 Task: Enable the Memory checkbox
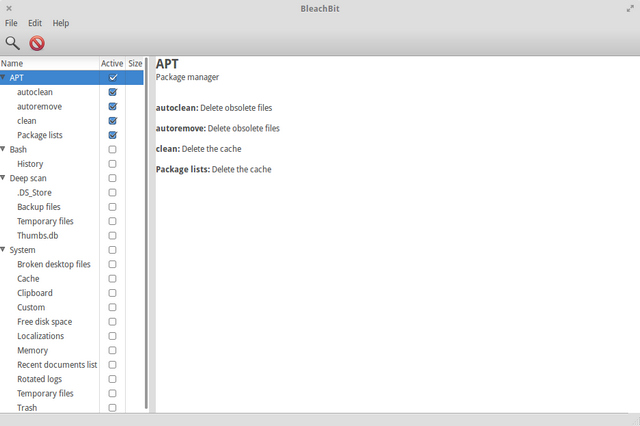click(112, 350)
